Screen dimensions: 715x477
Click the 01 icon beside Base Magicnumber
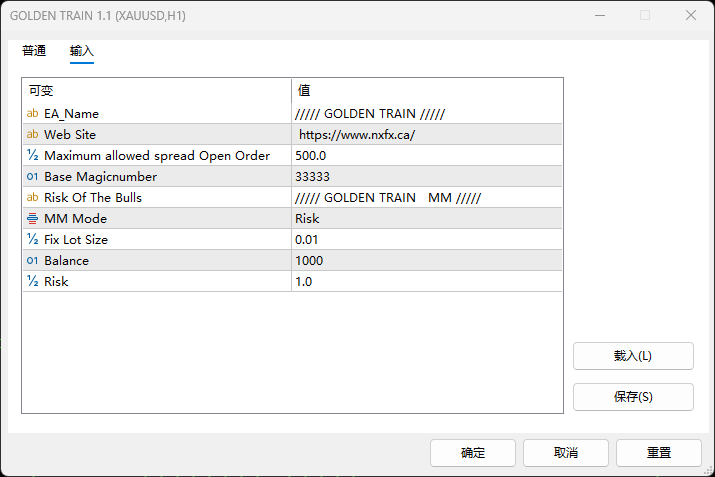pos(33,177)
